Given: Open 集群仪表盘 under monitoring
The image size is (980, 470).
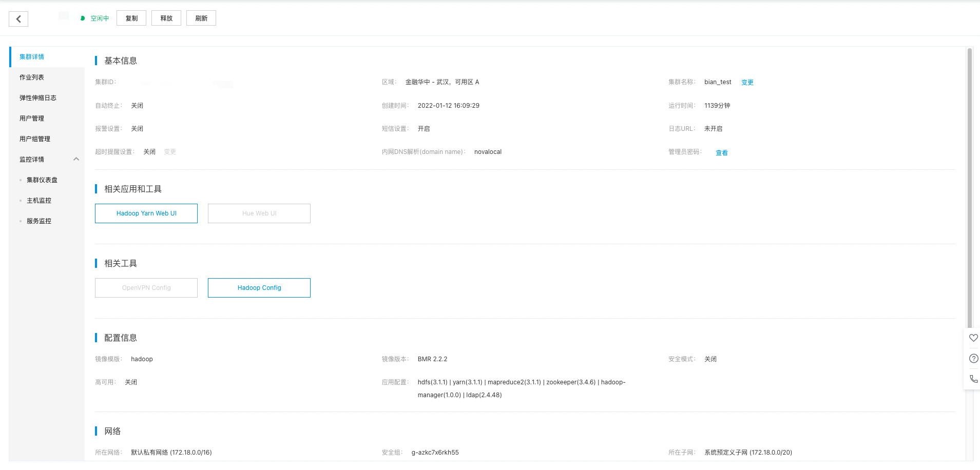Looking at the screenshot, I should point(42,180).
